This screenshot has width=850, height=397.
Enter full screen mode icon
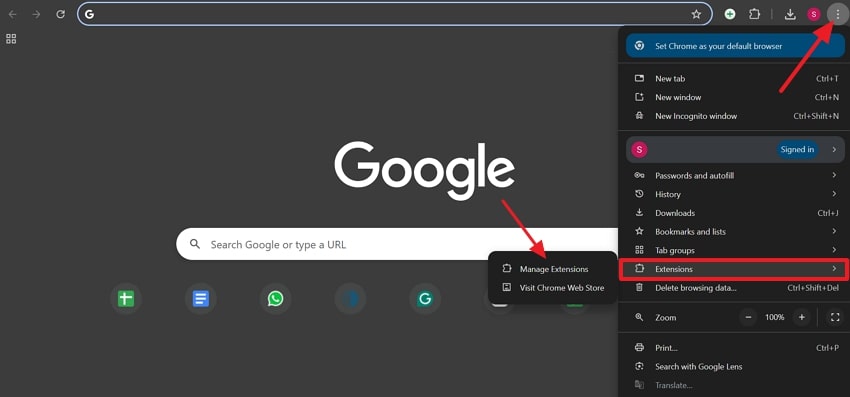(x=835, y=317)
